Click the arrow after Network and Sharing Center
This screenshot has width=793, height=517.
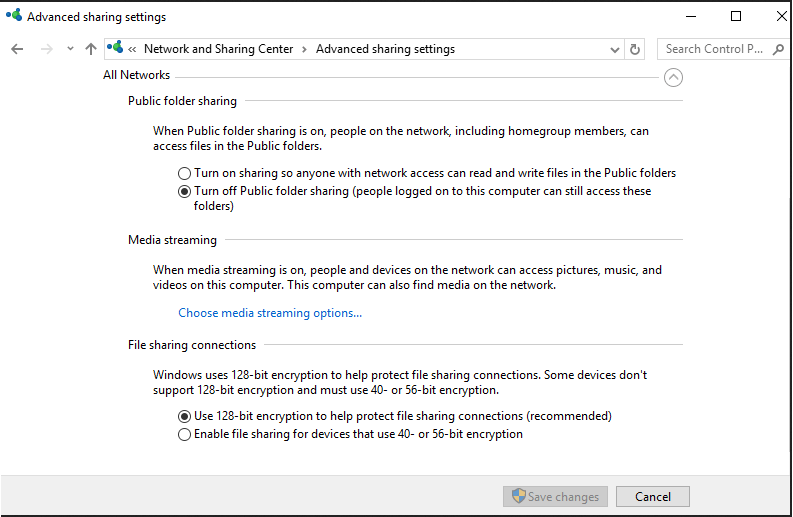[x=304, y=50]
